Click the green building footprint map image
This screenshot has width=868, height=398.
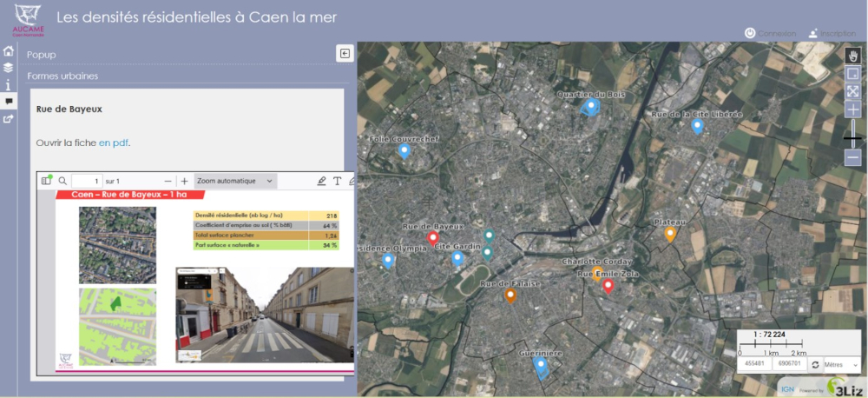pyautogui.click(x=117, y=327)
